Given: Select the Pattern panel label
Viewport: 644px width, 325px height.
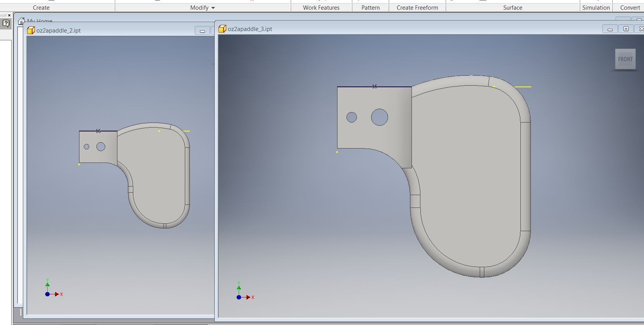Looking at the screenshot, I should pos(370,8).
